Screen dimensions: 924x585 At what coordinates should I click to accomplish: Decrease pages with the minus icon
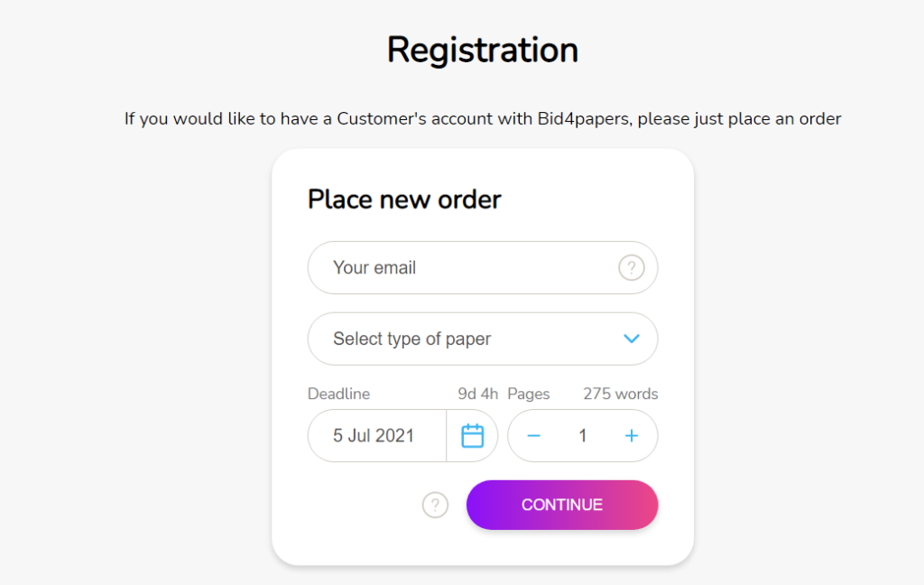point(534,436)
